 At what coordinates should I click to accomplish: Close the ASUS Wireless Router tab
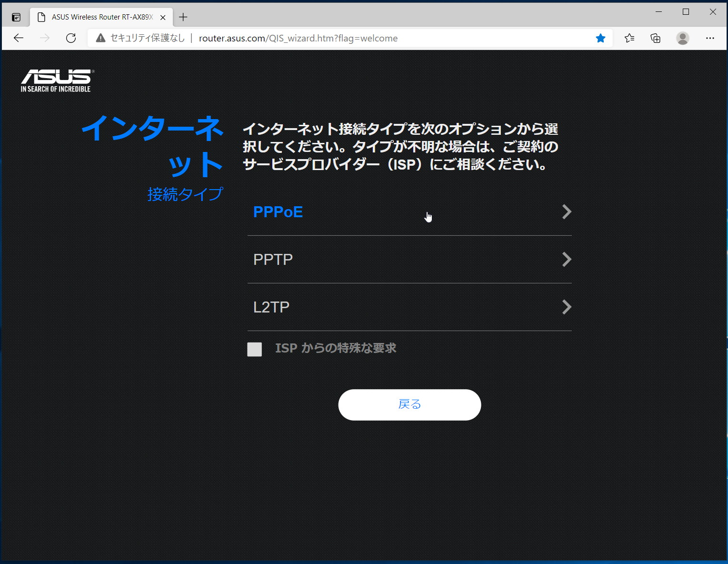(163, 18)
